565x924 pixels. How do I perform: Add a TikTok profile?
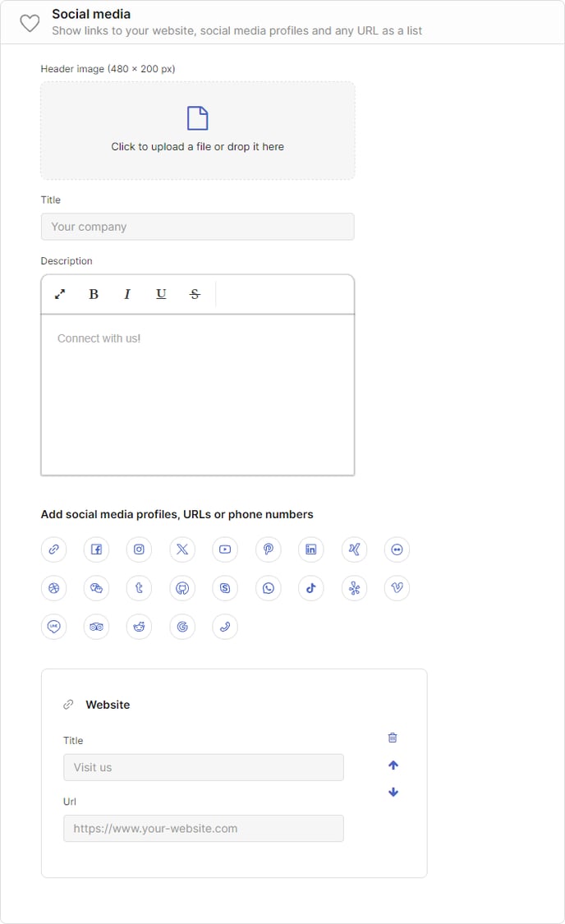(x=311, y=588)
